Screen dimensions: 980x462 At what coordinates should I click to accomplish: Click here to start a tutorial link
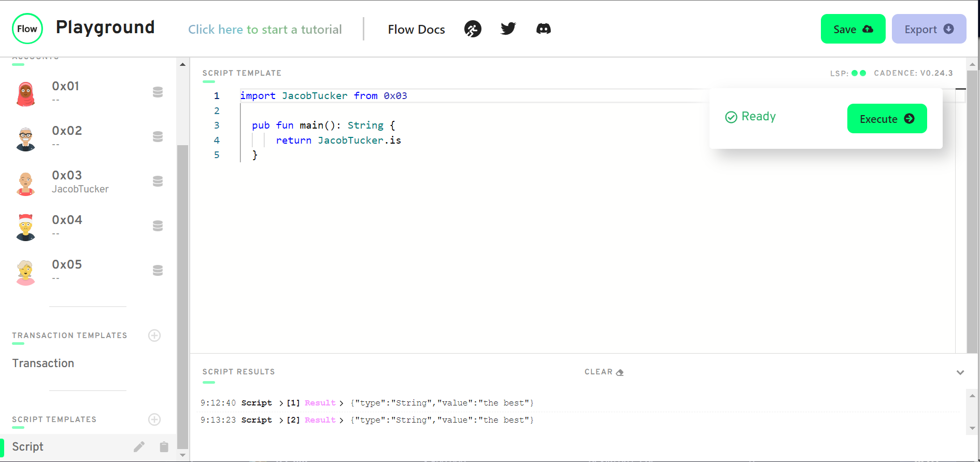coord(265,30)
